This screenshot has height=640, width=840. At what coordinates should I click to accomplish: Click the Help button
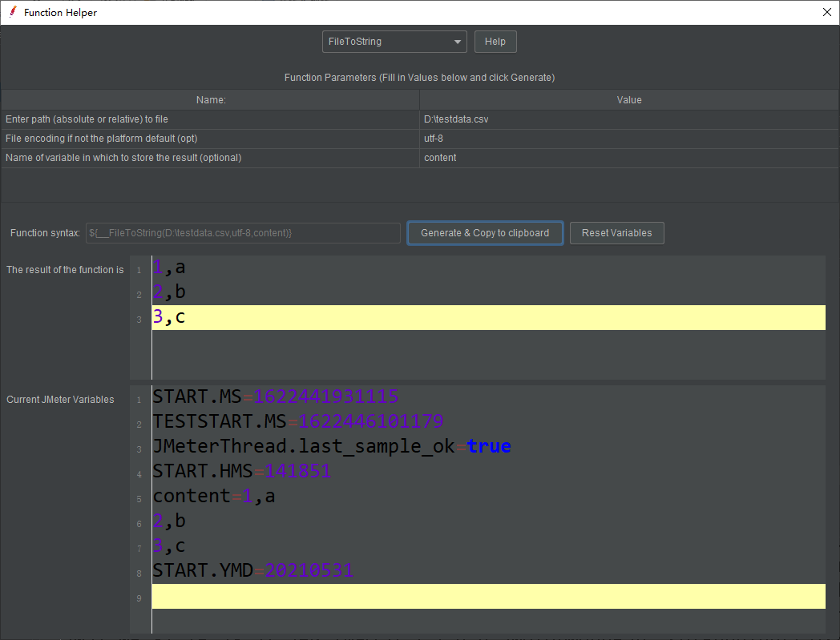click(495, 42)
